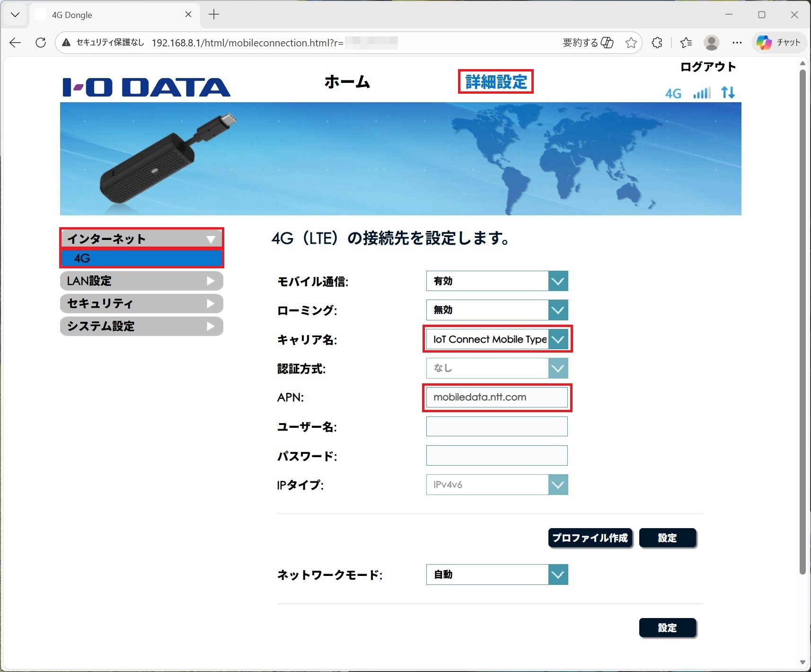Open the ネットワークモード dropdown

(497, 575)
